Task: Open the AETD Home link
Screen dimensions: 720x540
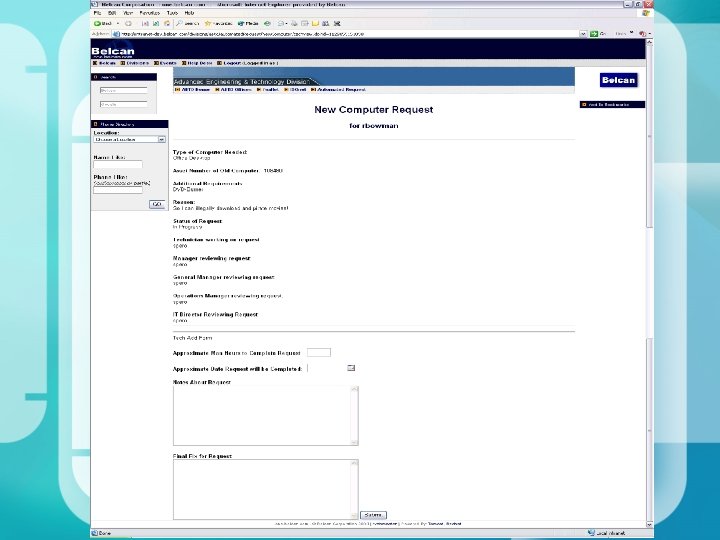Action: click(x=193, y=90)
